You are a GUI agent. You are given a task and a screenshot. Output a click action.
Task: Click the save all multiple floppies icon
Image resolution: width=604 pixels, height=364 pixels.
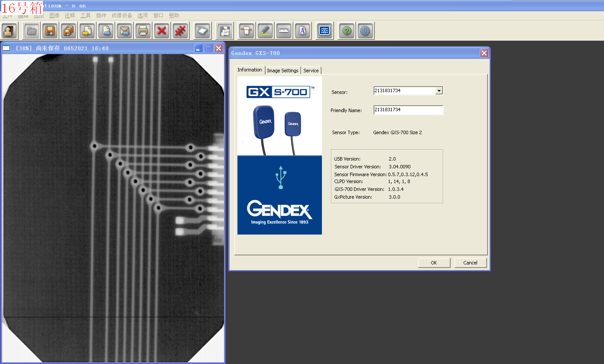point(69,31)
